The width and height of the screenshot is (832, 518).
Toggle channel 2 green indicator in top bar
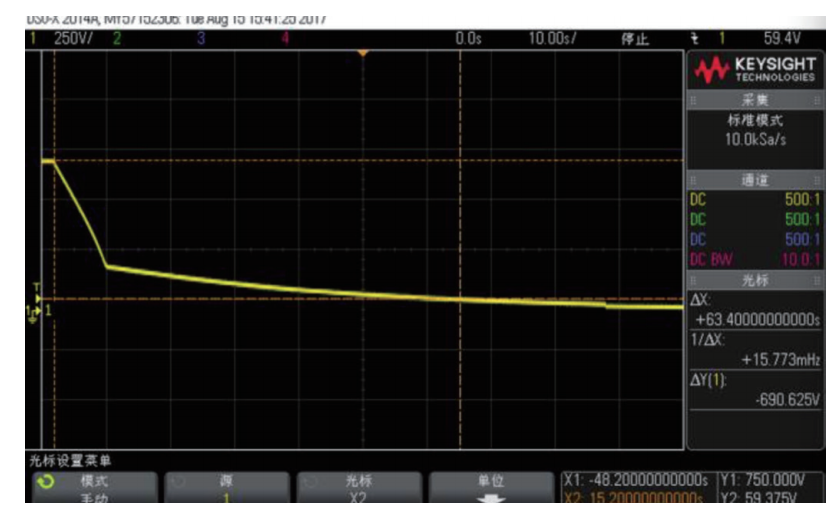(x=116, y=38)
